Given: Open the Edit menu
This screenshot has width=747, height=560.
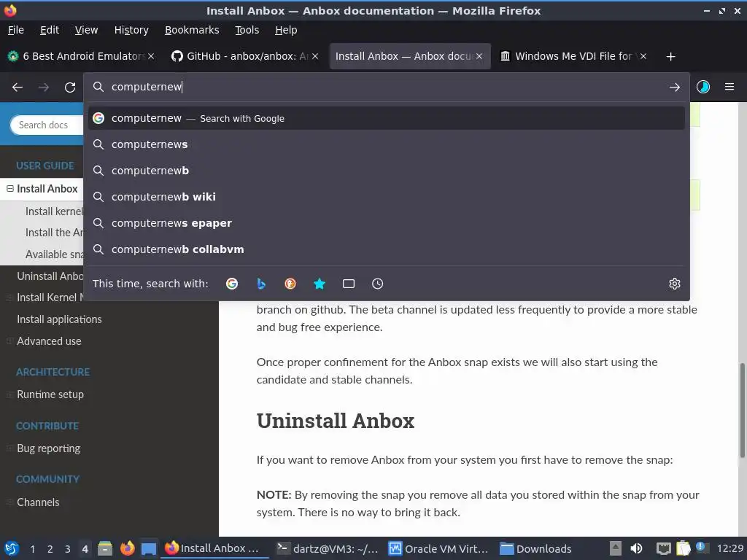Looking at the screenshot, I should 50,30.
